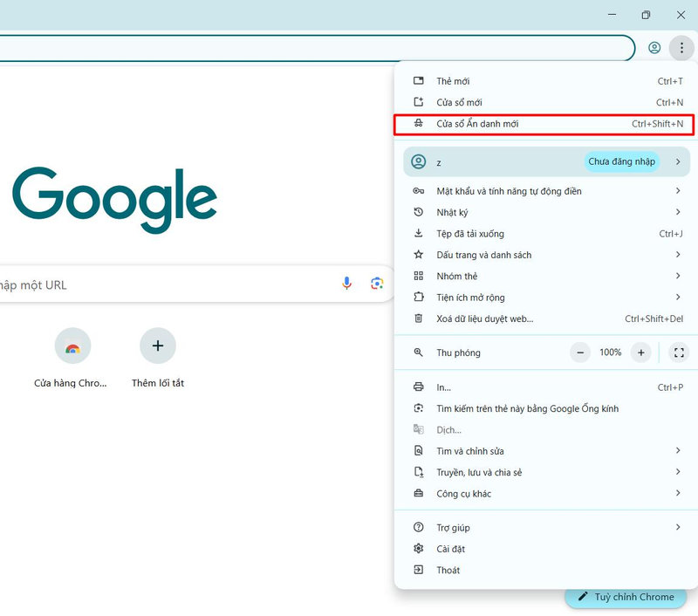Open profile row chevron next to Chưa đăng nhập
Screen dimensions: 698x616
678,161
